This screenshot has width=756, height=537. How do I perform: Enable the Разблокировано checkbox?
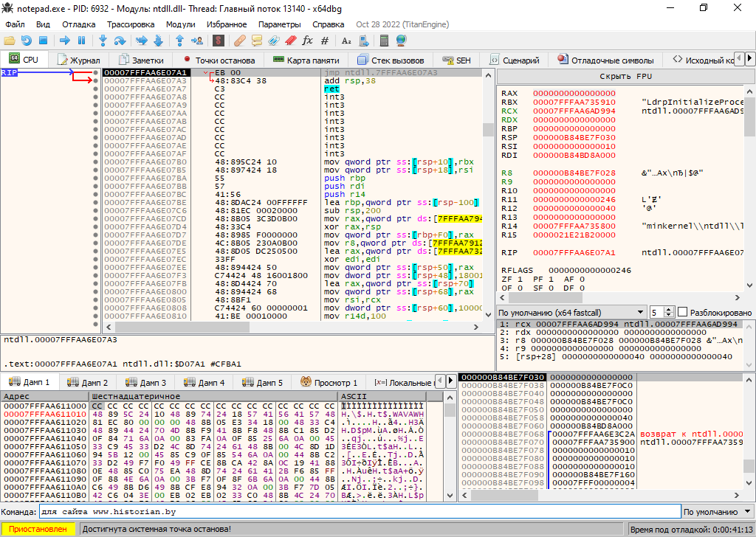pos(683,312)
